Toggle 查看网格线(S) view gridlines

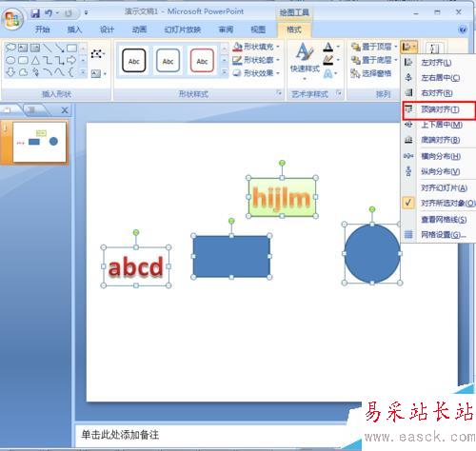pyautogui.click(x=438, y=219)
